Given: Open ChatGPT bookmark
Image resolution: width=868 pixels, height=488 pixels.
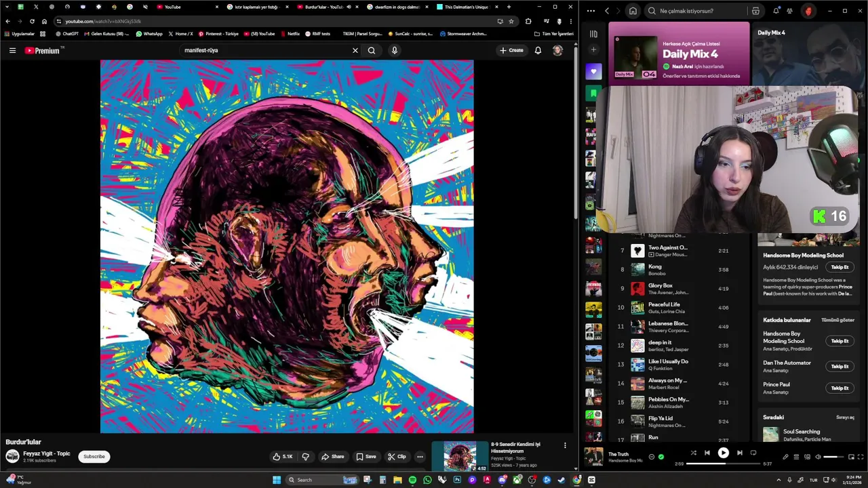Looking at the screenshot, I should (67, 34).
